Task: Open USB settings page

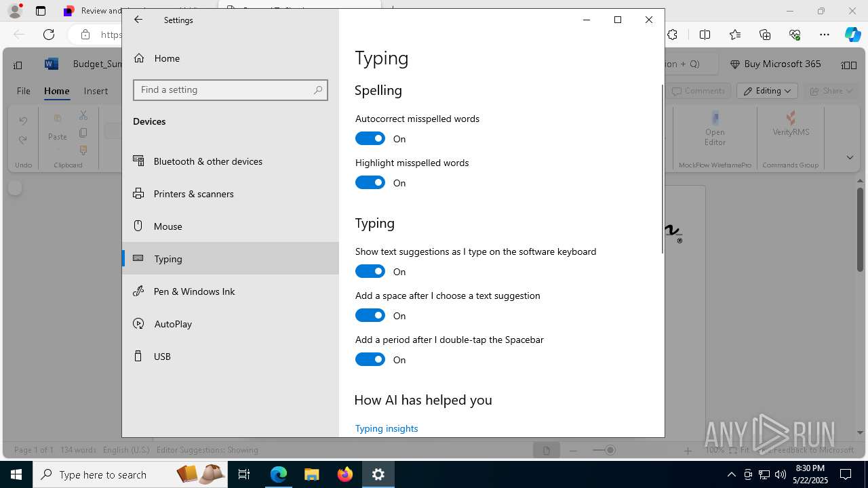Action: 231,357
